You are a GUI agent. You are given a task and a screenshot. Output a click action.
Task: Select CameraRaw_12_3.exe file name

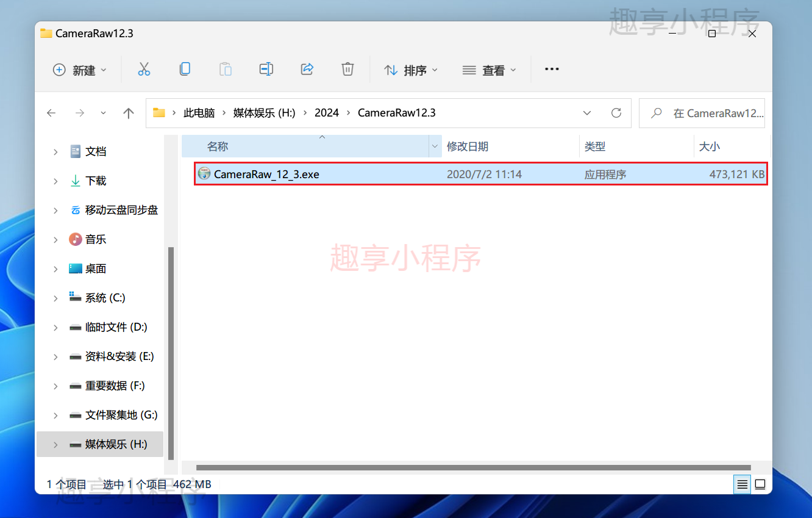(266, 174)
